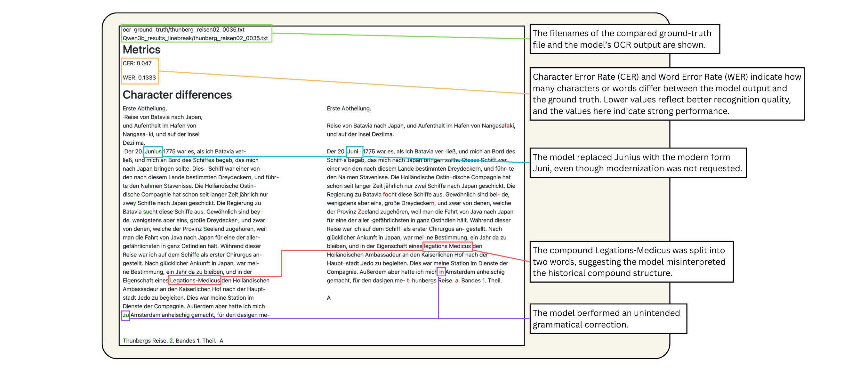Click the cyan-boxed word Juni
This screenshot has width=868, height=372.
[x=353, y=152]
